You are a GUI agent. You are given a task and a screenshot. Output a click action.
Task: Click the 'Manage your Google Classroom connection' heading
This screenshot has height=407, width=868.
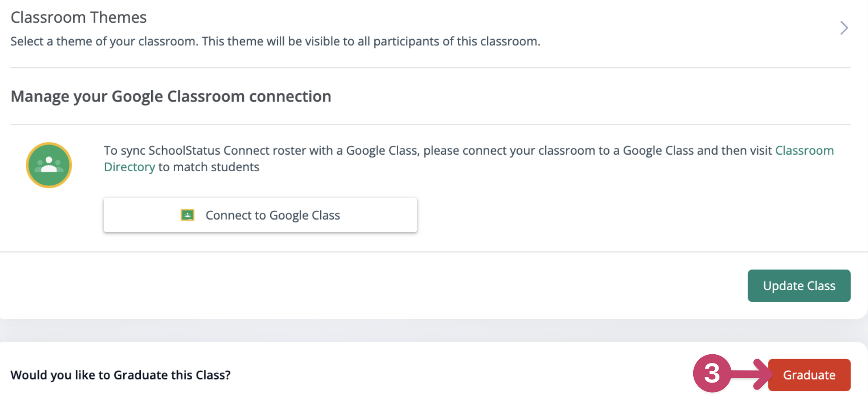click(171, 96)
